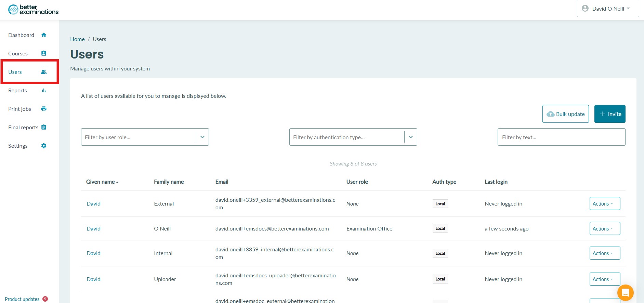644x303 pixels.
Task: Open the orange chat widget
Action: click(625, 293)
